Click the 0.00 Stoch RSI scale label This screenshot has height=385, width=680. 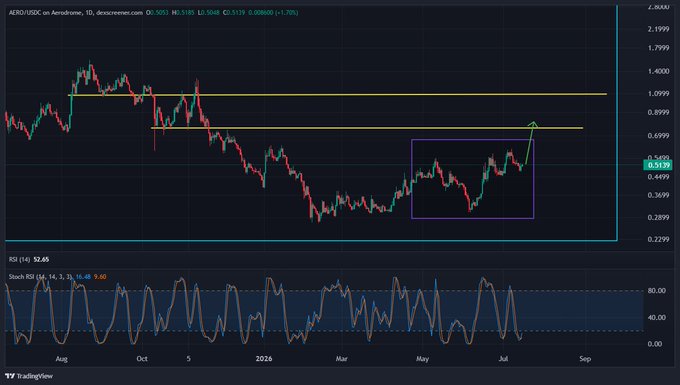[x=655, y=344]
